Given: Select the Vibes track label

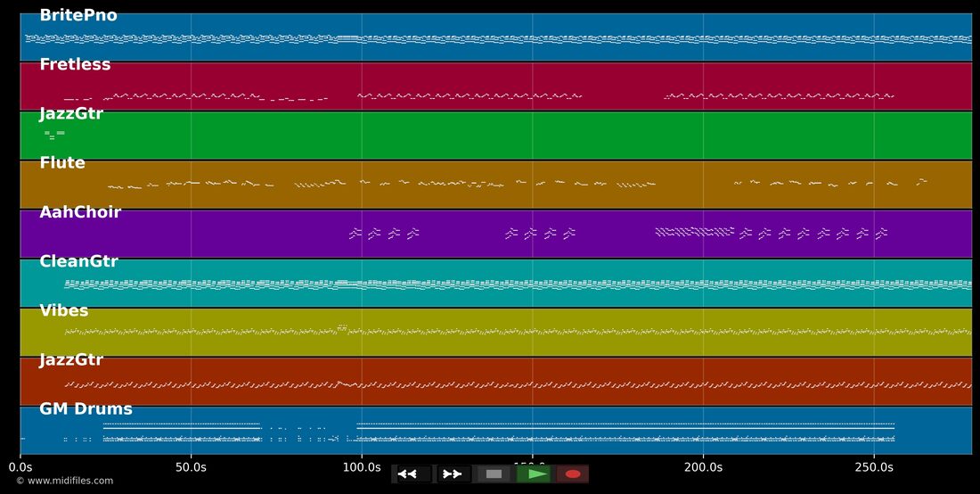Looking at the screenshot, I should (x=64, y=311).
